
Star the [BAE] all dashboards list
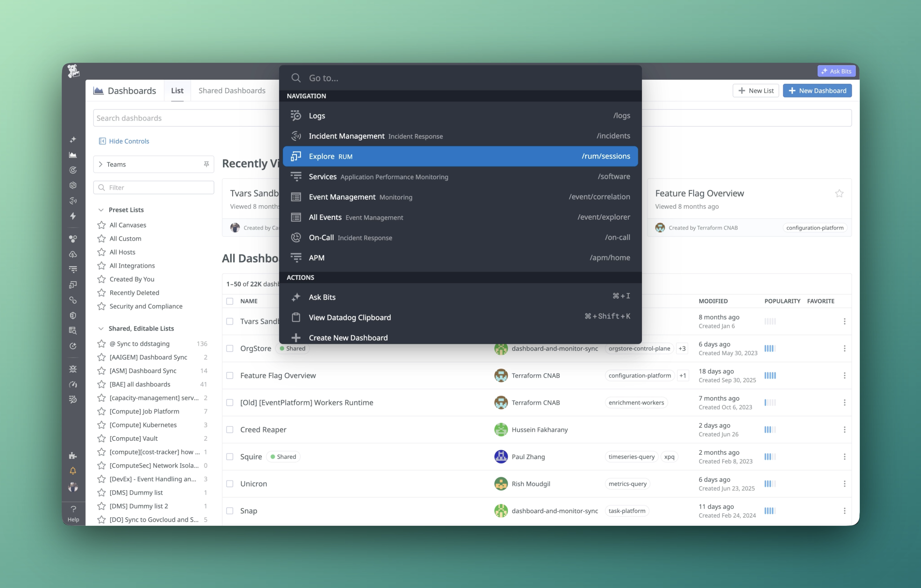pos(101,384)
